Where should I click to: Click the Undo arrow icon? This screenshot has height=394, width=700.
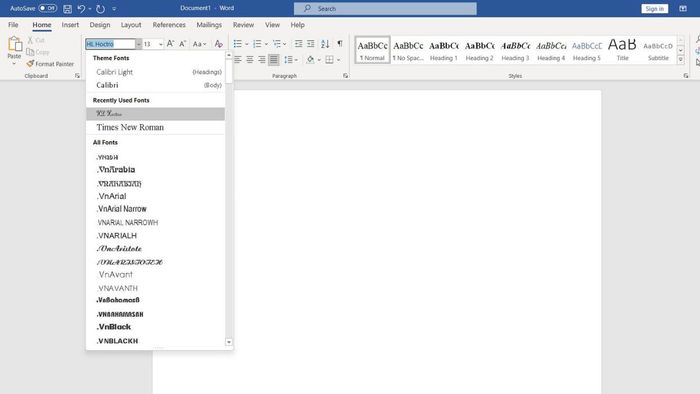[x=81, y=8]
